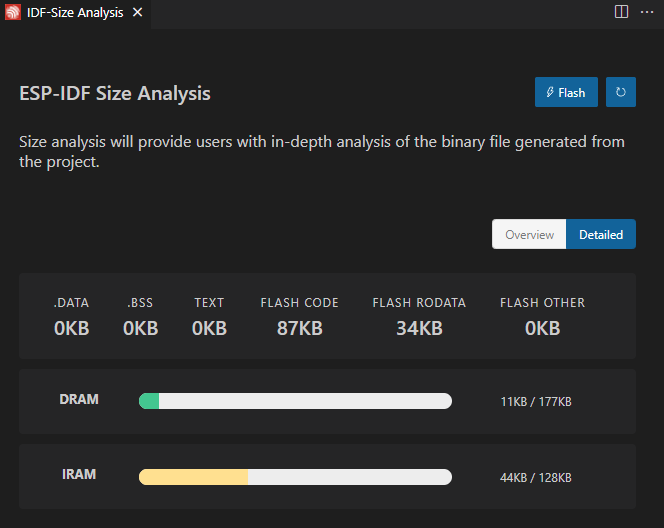This screenshot has width=664, height=528.
Task: Click the FLASH OTHER label
Action: 542,303
